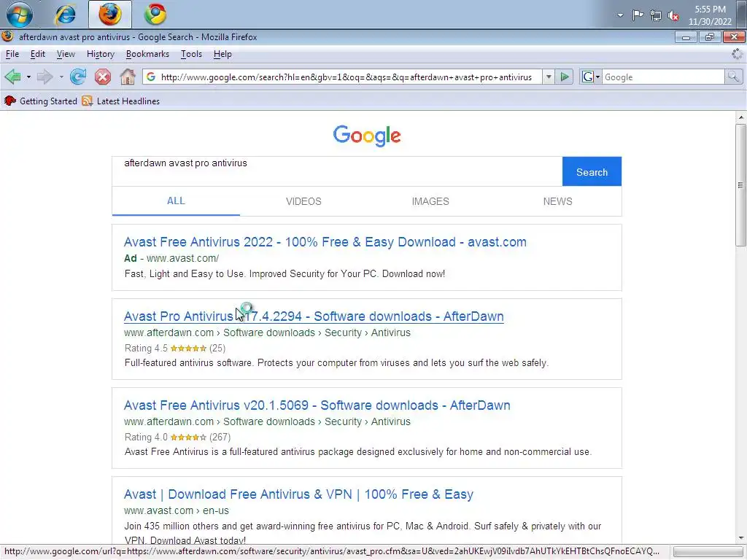
Task: Select the ALL results tab
Action: click(x=176, y=201)
